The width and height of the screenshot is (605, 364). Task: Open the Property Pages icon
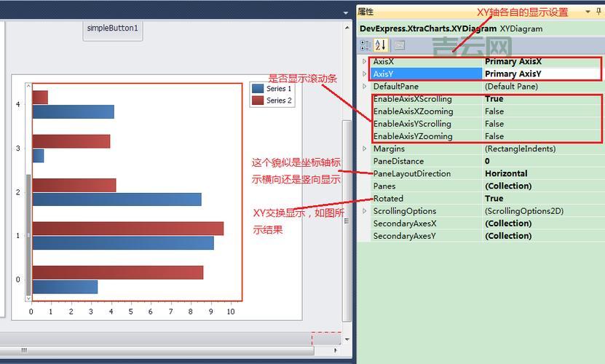[400, 45]
